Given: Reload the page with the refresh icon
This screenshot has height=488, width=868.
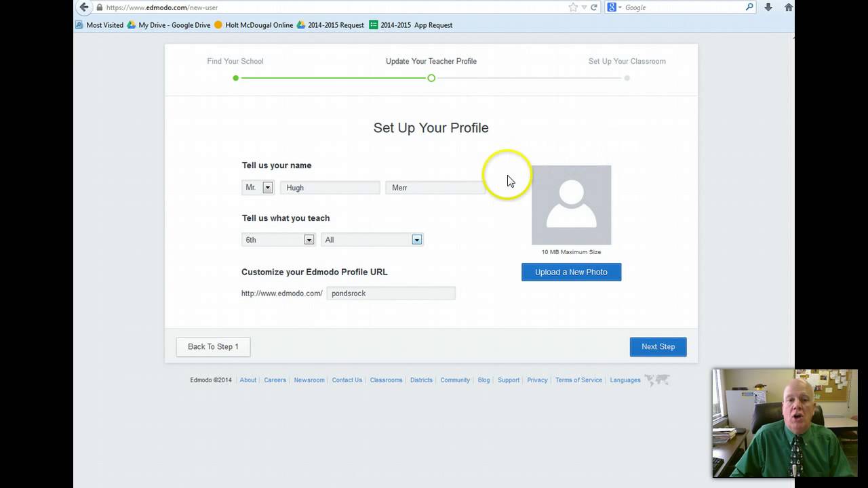Looking at the screenshot, I should point(594,7).
